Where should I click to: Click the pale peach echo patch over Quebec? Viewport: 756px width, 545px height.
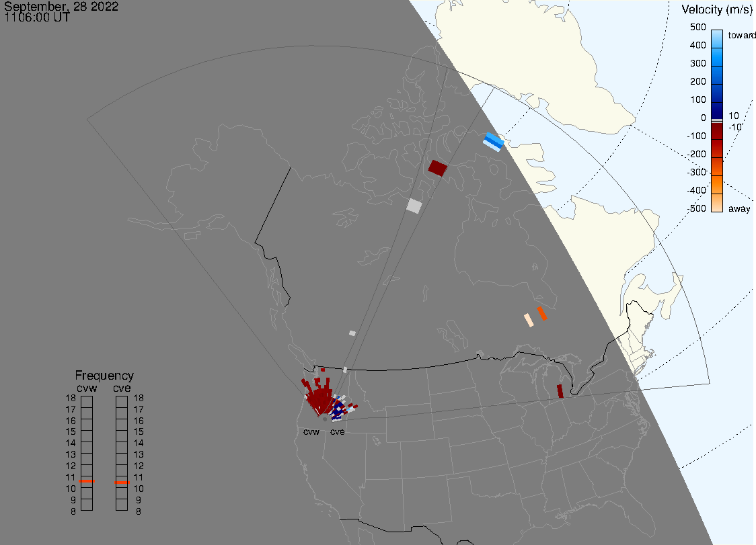pos(529,320)
